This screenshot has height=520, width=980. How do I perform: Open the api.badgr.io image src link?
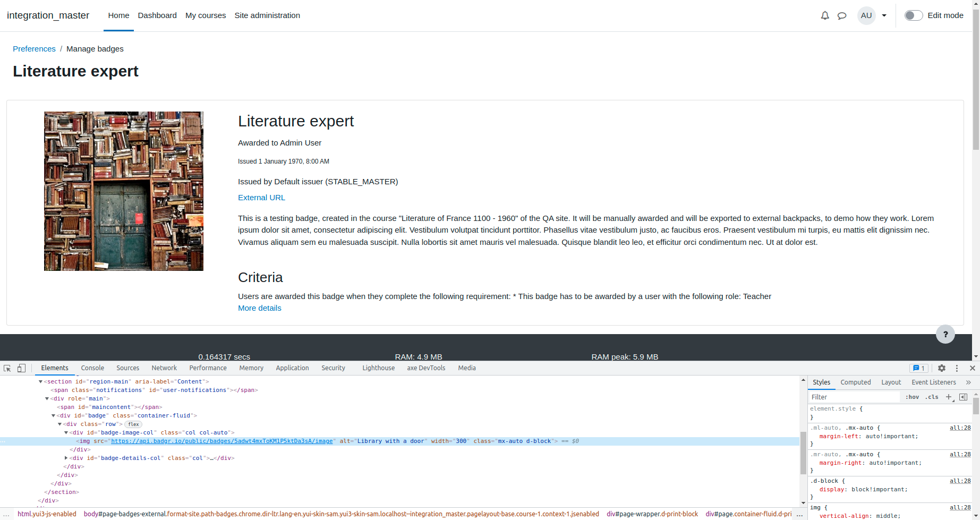click(222, 441)
